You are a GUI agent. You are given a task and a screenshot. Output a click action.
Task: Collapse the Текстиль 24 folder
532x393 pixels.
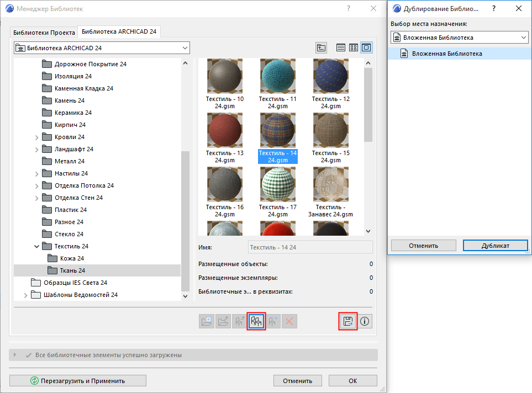(x=36, y=247)
